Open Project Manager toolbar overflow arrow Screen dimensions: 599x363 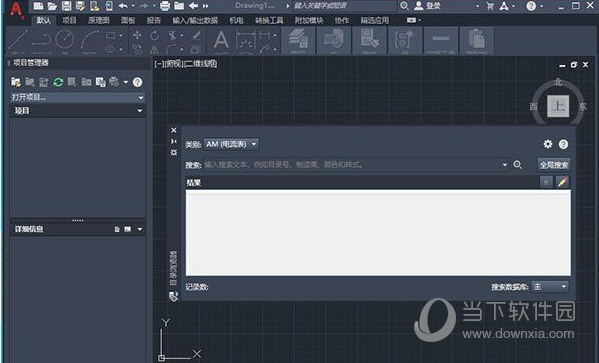tap(126, 82)
